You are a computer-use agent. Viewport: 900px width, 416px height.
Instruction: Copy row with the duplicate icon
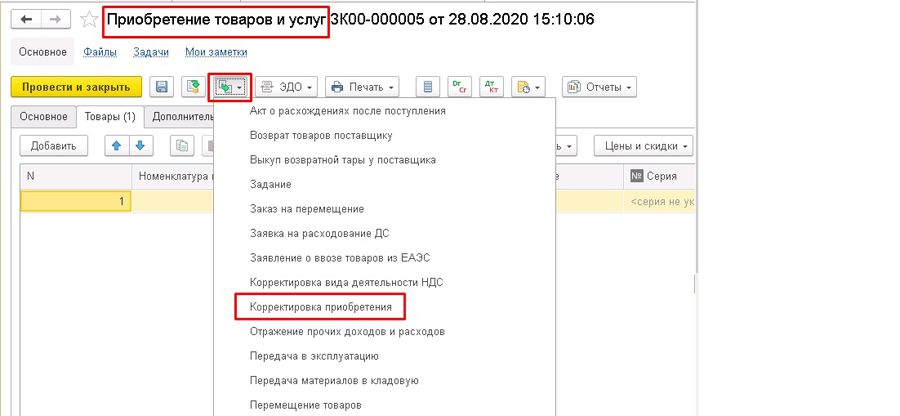183,146
